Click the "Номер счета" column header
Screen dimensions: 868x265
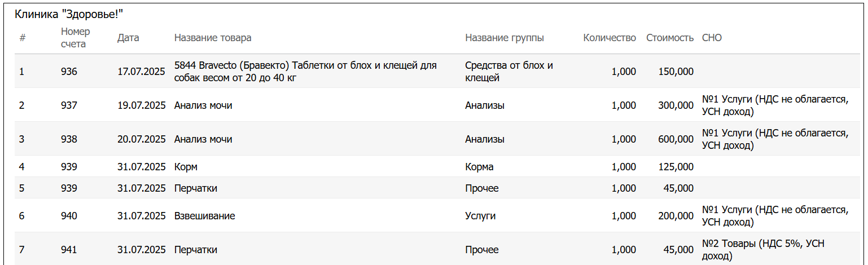[76, 38]
